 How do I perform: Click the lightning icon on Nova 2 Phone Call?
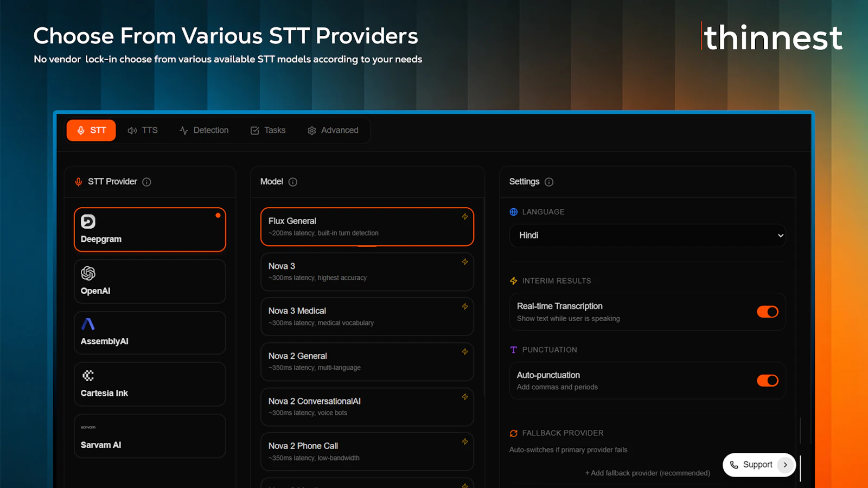465,441
